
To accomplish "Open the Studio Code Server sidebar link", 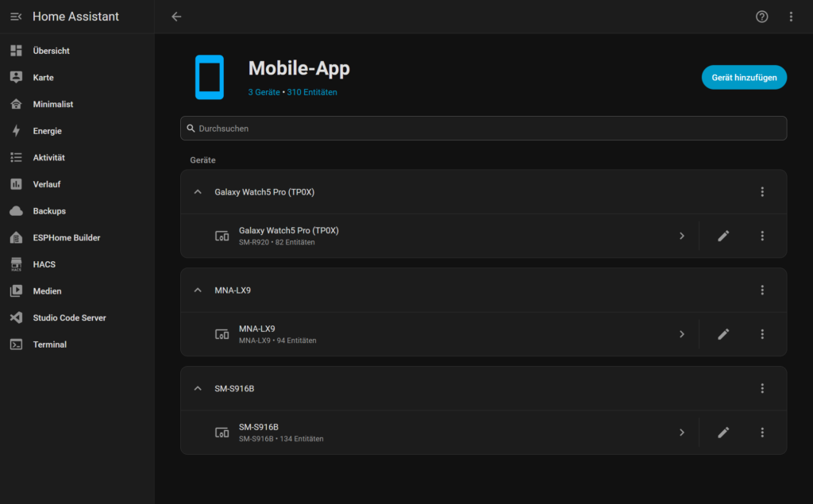I will [77, 317].
